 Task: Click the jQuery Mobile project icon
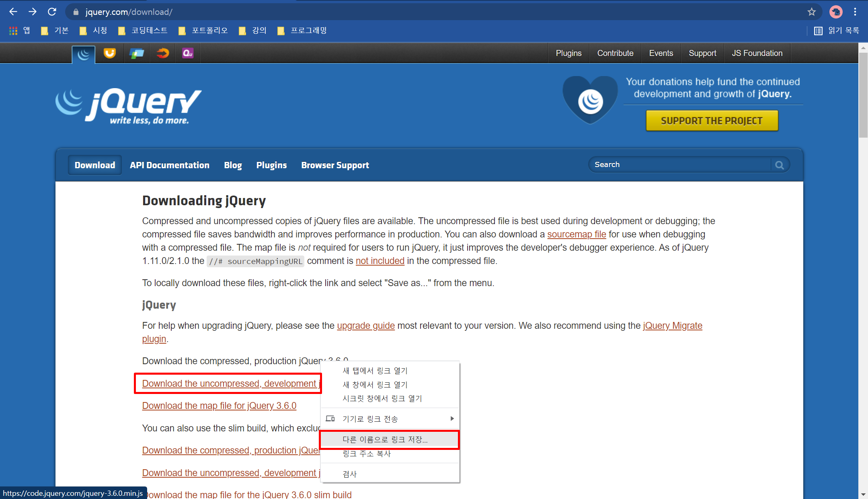pos(137,53)
